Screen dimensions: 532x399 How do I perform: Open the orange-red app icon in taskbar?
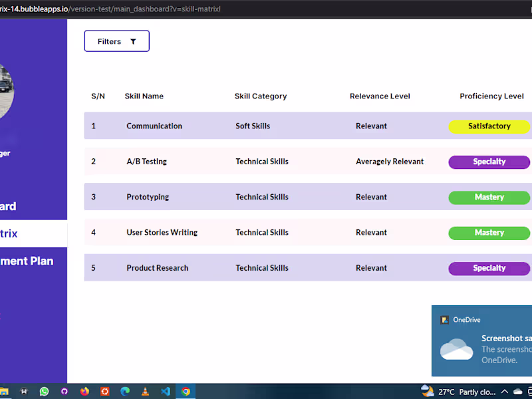click(x=105, y=392)
